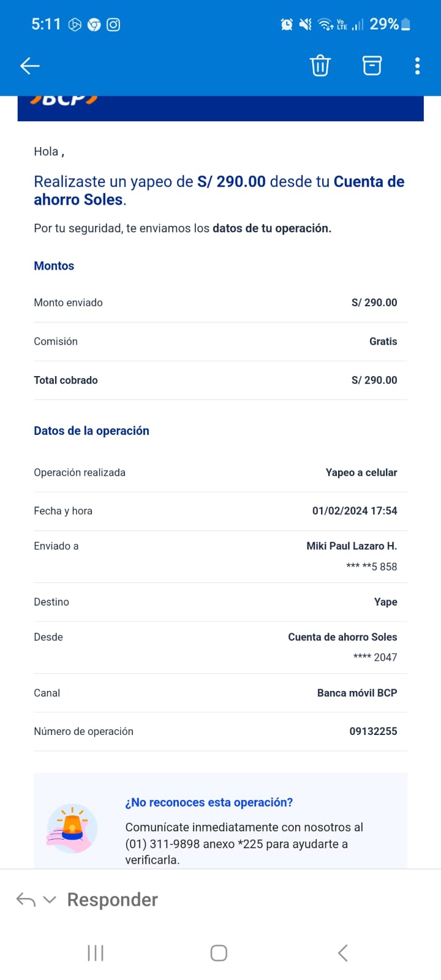
Task: Tap the back arrow in the header
Action: tap(30, 66)
